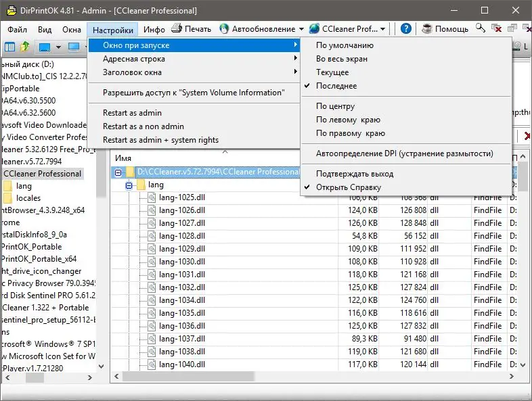The width and height of the screenshot is (532, 401).
Task: Open the Вид menu
Action: pos(45,30)
